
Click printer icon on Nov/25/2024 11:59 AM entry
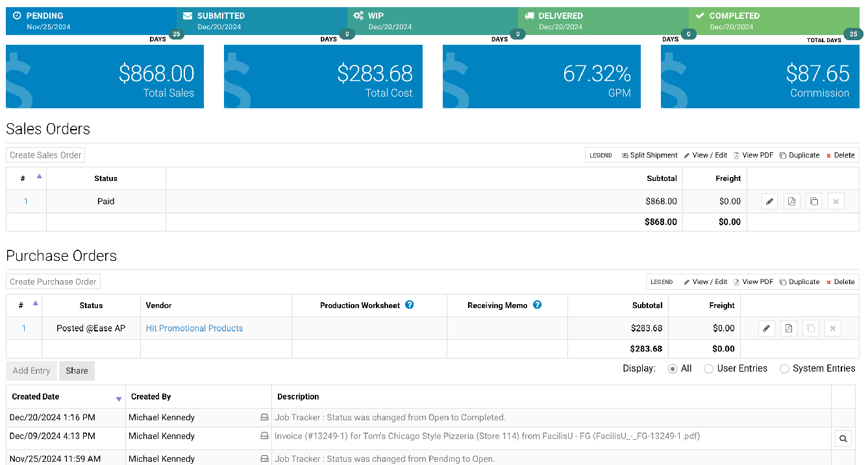(264, 459)
